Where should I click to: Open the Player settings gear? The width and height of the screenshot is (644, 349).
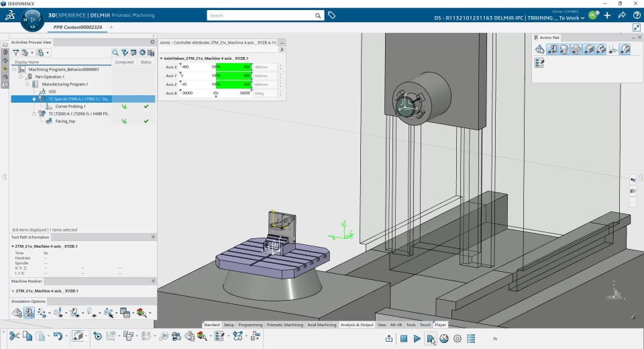458,339
